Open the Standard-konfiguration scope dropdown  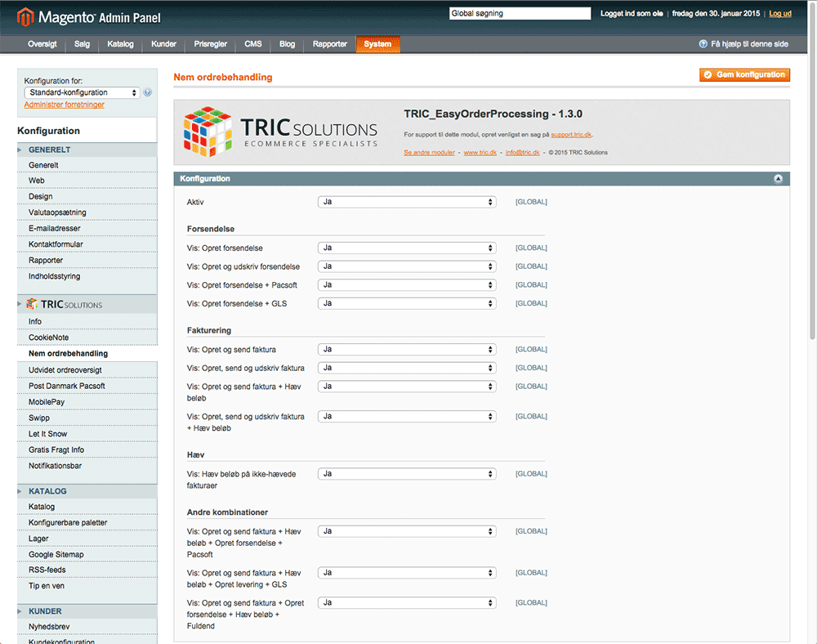tap(82, 92)
